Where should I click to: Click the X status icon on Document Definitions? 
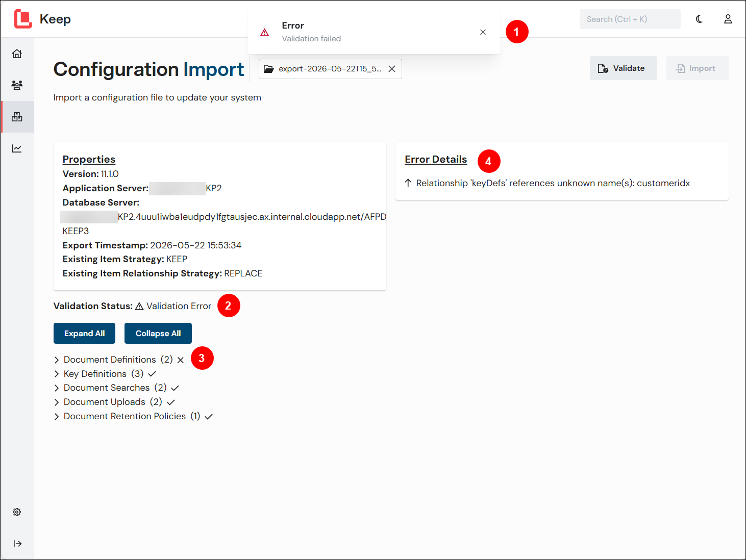pos(181,360)
